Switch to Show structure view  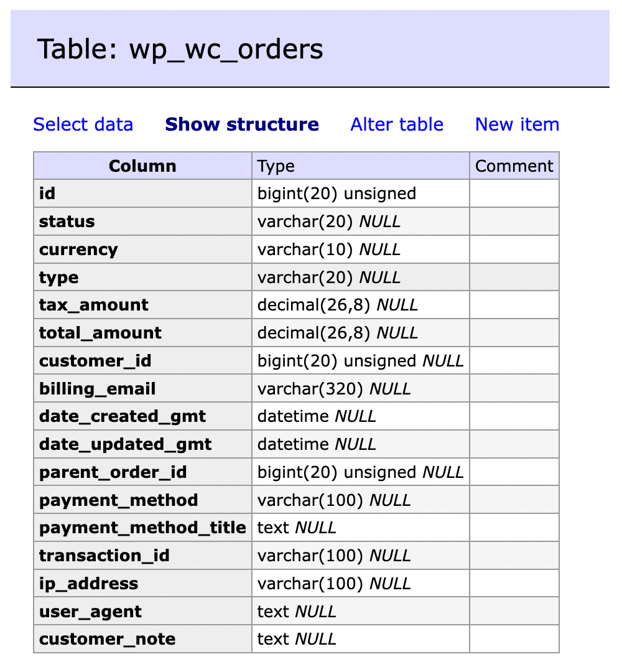241,124
